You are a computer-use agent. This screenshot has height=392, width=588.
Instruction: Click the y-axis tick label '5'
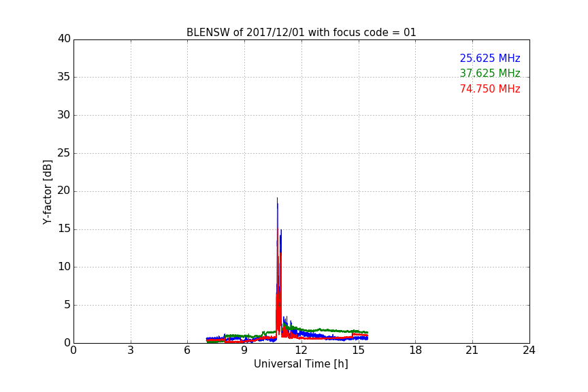tap(67, 305)
